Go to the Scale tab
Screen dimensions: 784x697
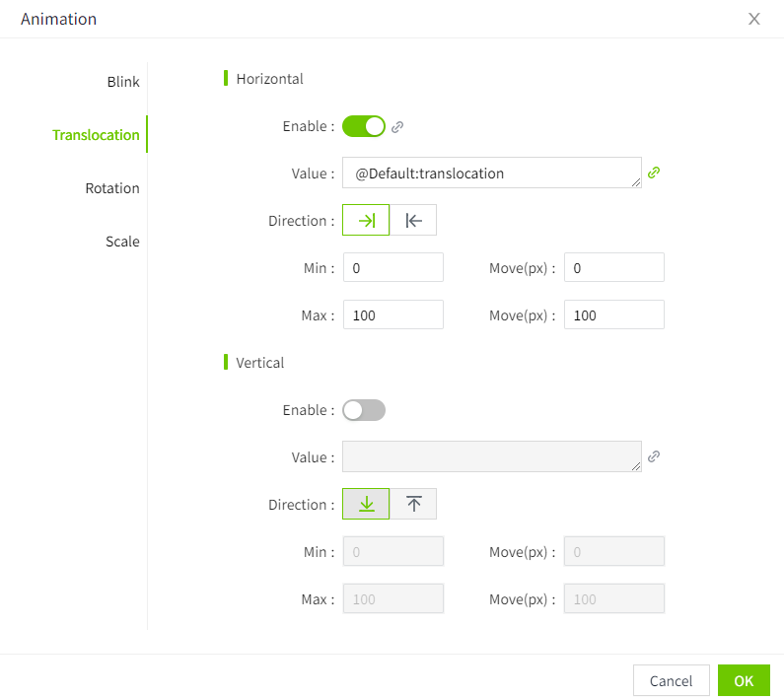coord(122,242)
